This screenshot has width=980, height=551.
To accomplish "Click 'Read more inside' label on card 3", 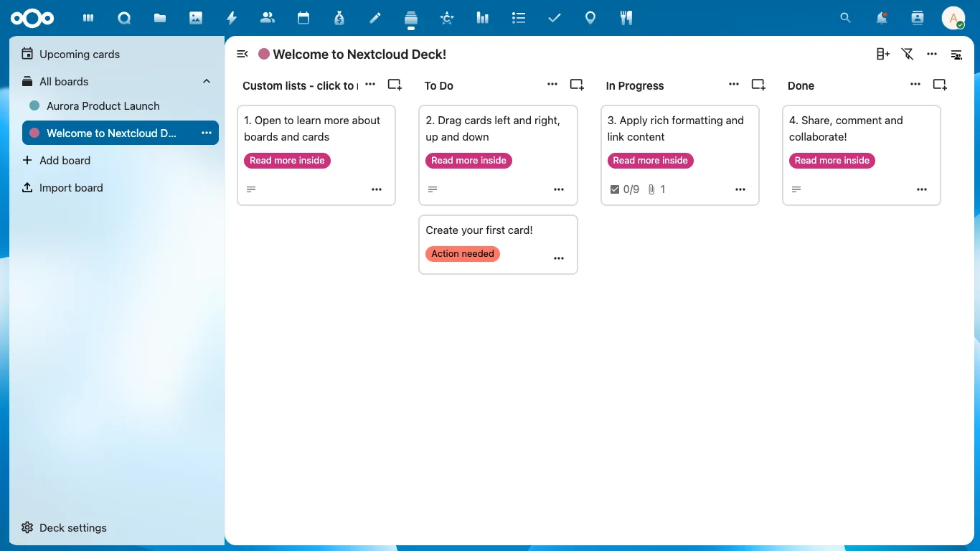I will point(651,161).
